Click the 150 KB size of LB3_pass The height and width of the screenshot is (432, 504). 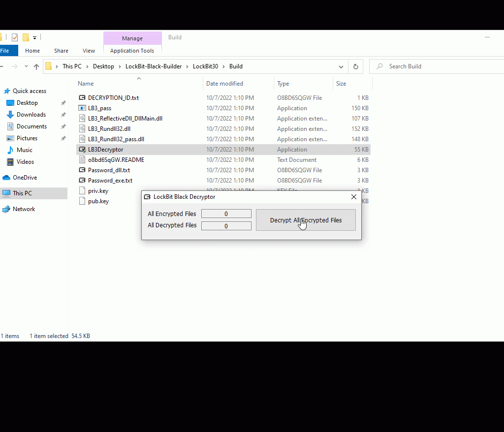[x=360, y=108]
